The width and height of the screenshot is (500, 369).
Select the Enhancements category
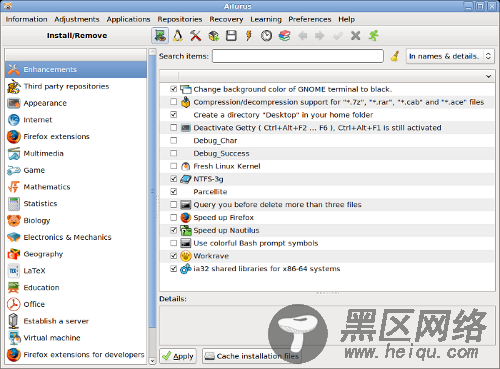[76, 69]
